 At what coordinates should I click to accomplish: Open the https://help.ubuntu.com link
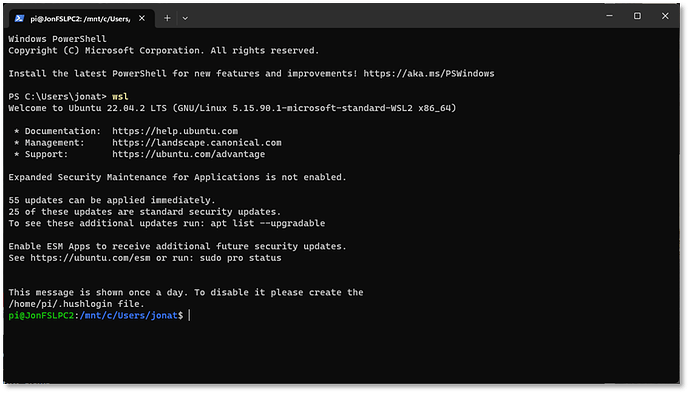pos(175,131)
